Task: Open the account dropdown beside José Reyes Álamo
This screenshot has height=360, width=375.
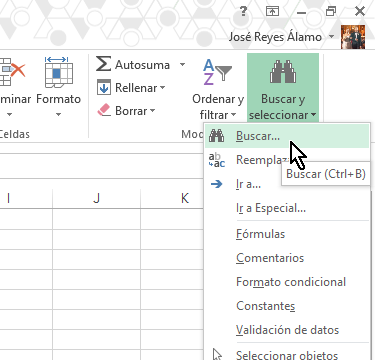Action: click(331, 36)
